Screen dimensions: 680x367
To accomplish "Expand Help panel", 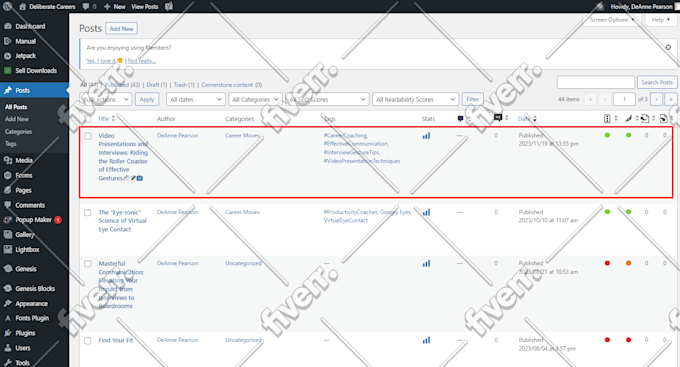I will 660,20.
